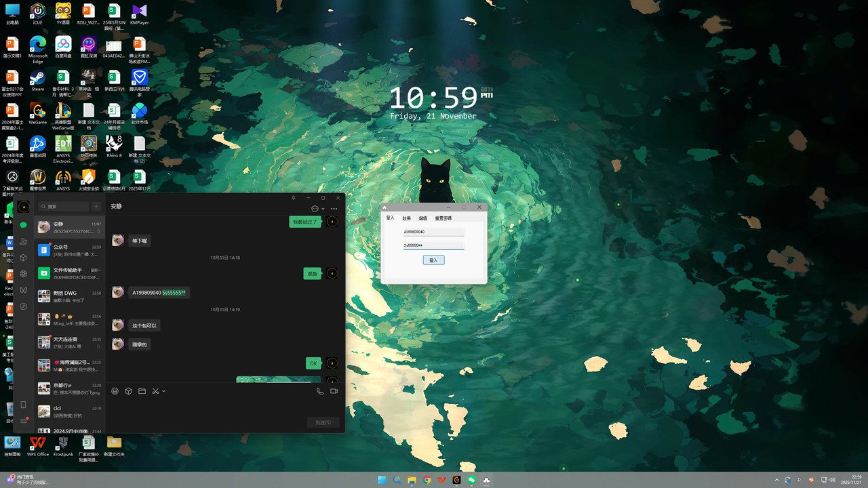This screenshot has width=868, height=488.
Task: Open the 文件传输助手 chat
Action: pos(70,273)
